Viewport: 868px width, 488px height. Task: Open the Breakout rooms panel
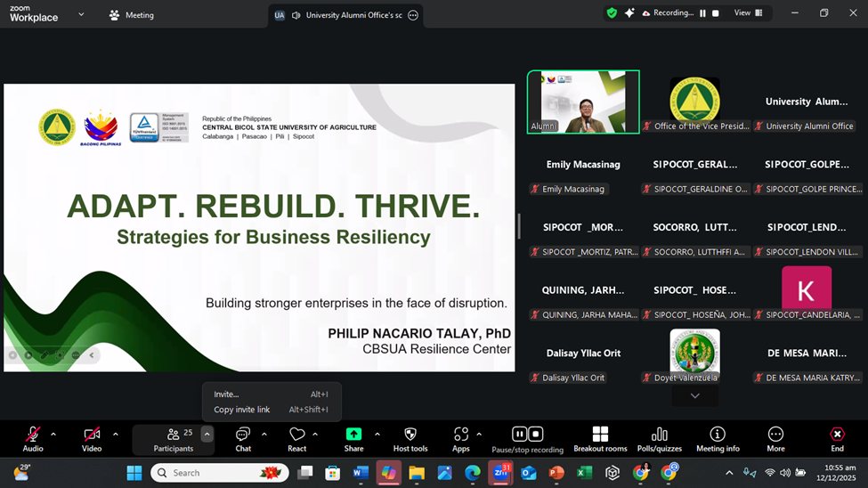click(600, 435)
